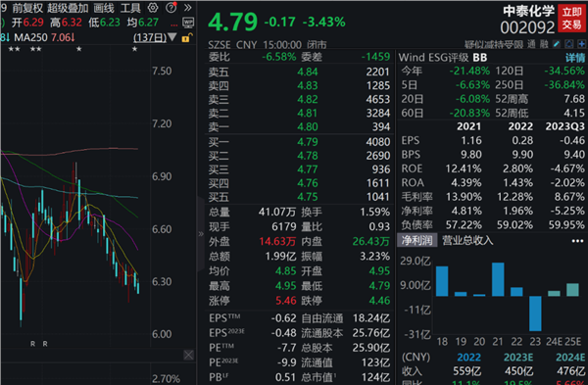Click the blue bell alert icon

point(569,44)
